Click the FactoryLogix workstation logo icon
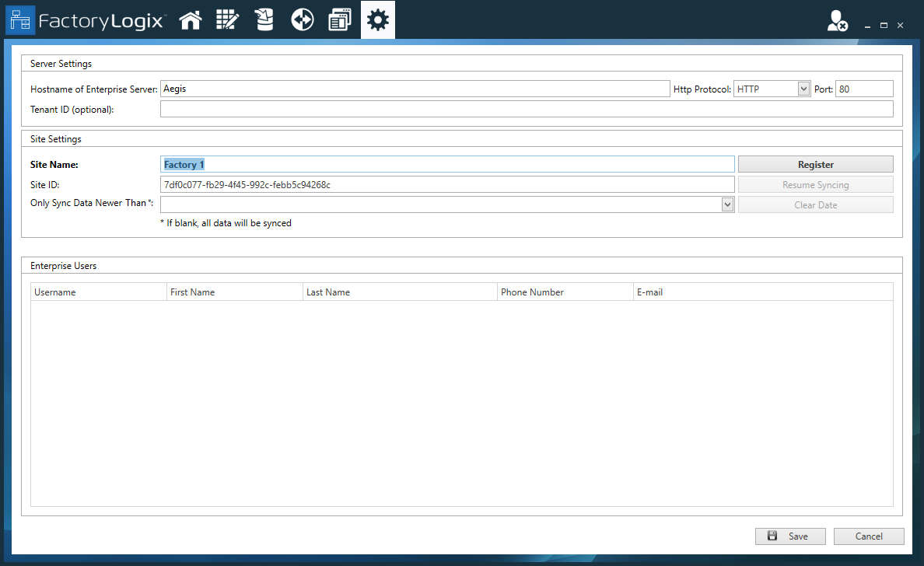Screen dimensions: 924x566 (20, 19)
